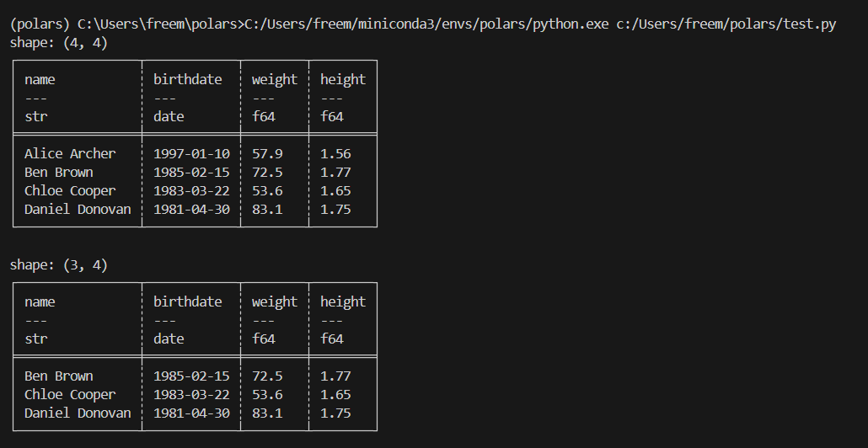Click the 1997-01-10 birthdate cell

click(191, 154)
